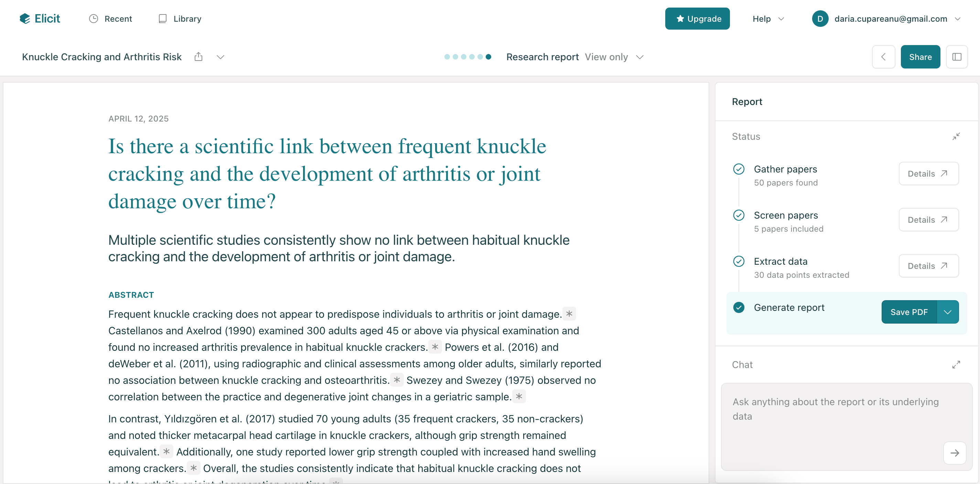The image size is (980, 484).
Task: Click the Screen papers checkmark circle
Action: pyautogui.click(x=739, y=215)
